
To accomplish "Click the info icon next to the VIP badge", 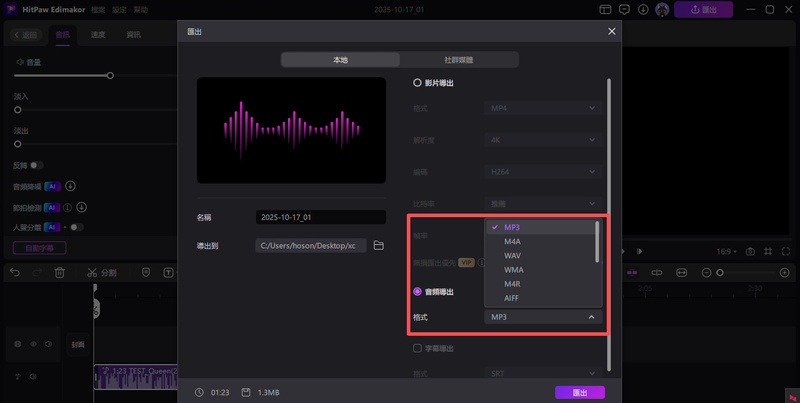I will point(480,262).
